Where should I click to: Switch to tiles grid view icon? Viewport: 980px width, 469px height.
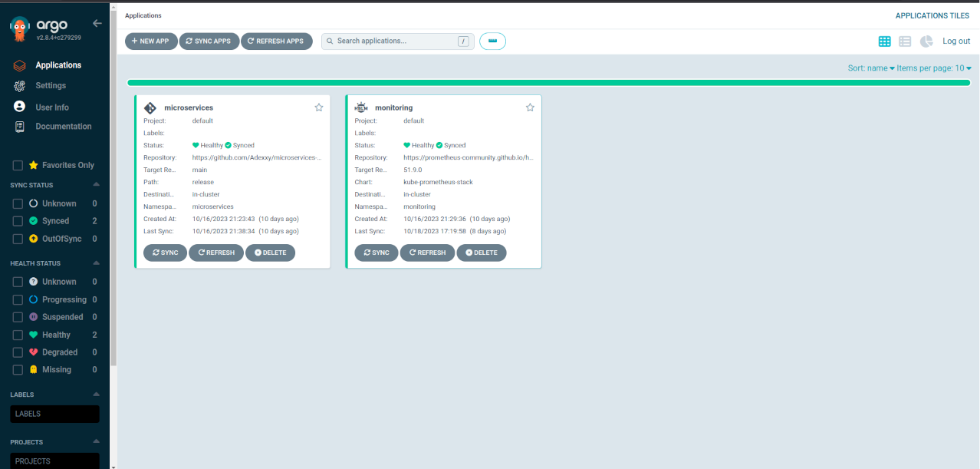(x=884, y=41)
